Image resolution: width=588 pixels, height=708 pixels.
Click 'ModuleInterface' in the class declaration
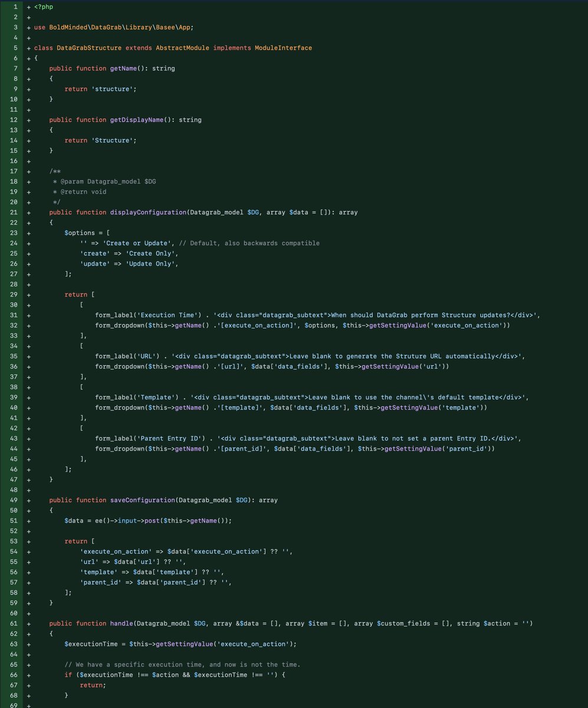pos(283,48)
